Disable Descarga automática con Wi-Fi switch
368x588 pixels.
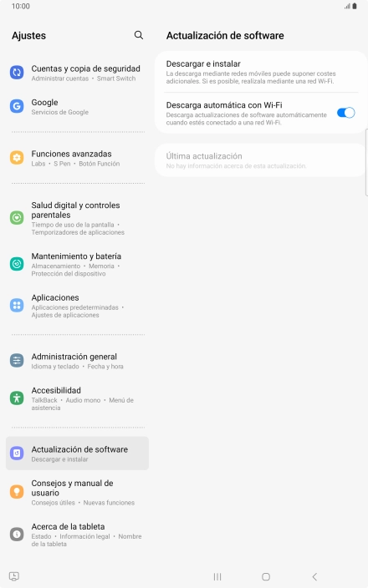click(346, 113)
